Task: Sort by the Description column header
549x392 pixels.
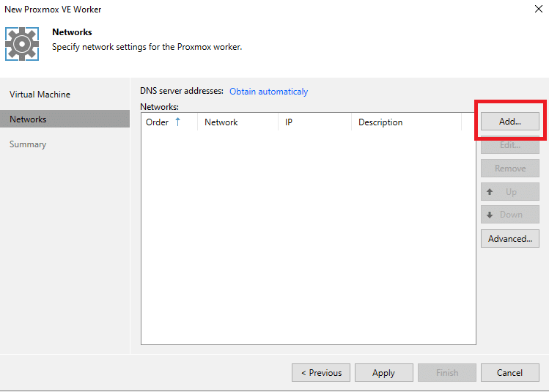Action: [x=407, y=122]
